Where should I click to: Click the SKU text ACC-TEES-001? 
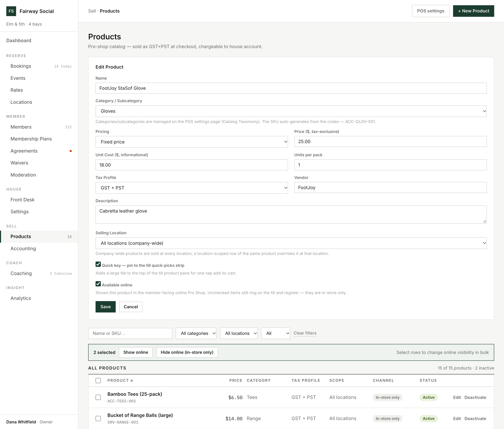122,401
